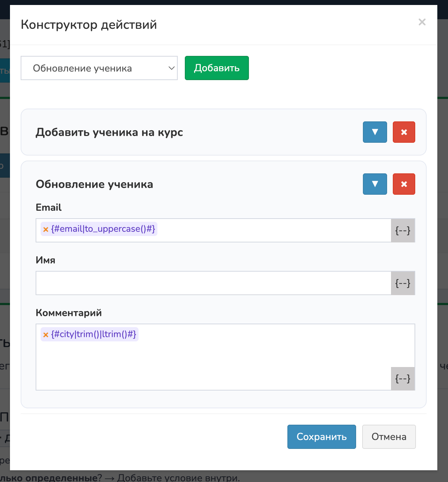Open variable picker for Комментарий field
The height and width of the screenshot is (482, 448).
(x=403, y=378)
